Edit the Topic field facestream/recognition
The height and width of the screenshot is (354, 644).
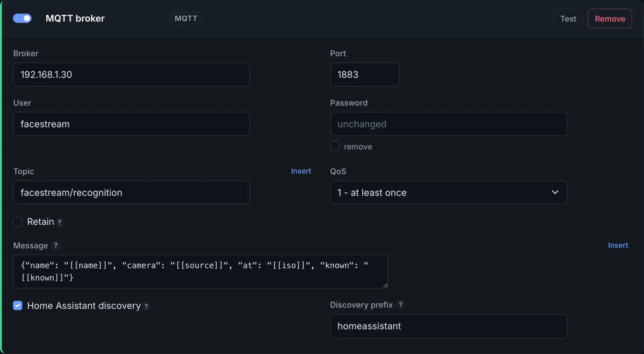(x=132, y=192)
